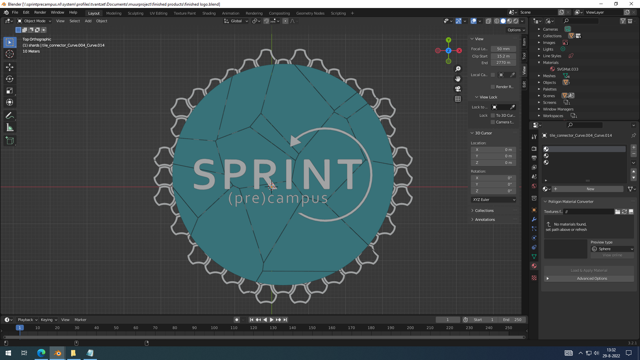This screenshot has height=360, width=640.
Task: Pick the Measure tool
Action: [x=10, y=128]
